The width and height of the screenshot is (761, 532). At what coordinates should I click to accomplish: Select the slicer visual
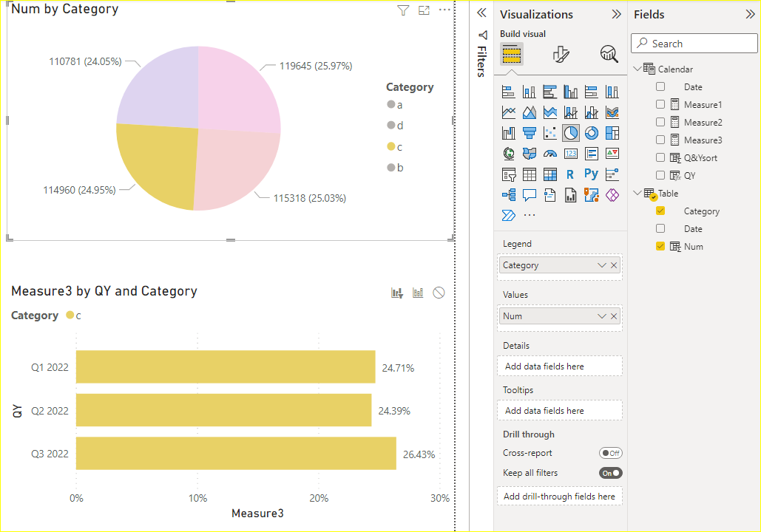[x=509, y=174]
